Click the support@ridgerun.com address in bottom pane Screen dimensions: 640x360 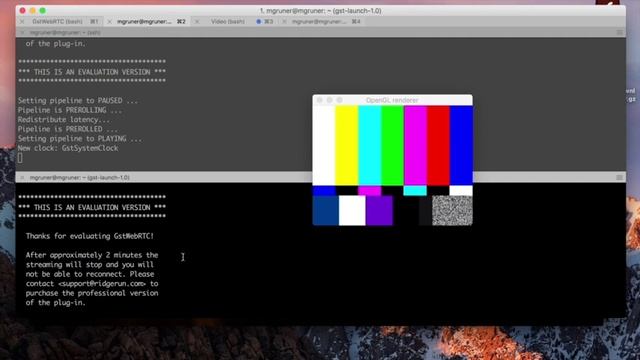click(x=102, y=284)
